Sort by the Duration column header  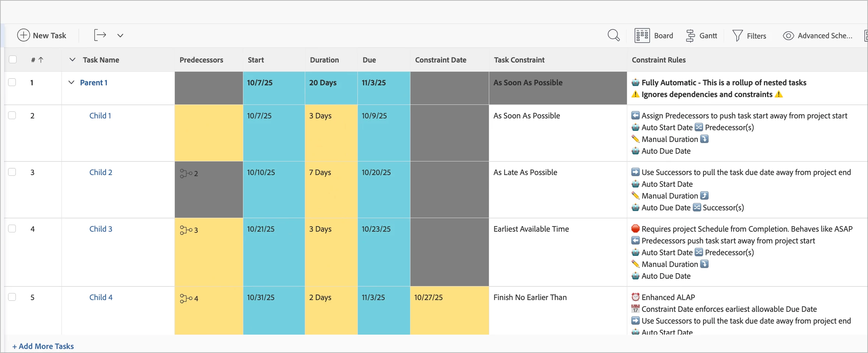click(x=324, y=60)
